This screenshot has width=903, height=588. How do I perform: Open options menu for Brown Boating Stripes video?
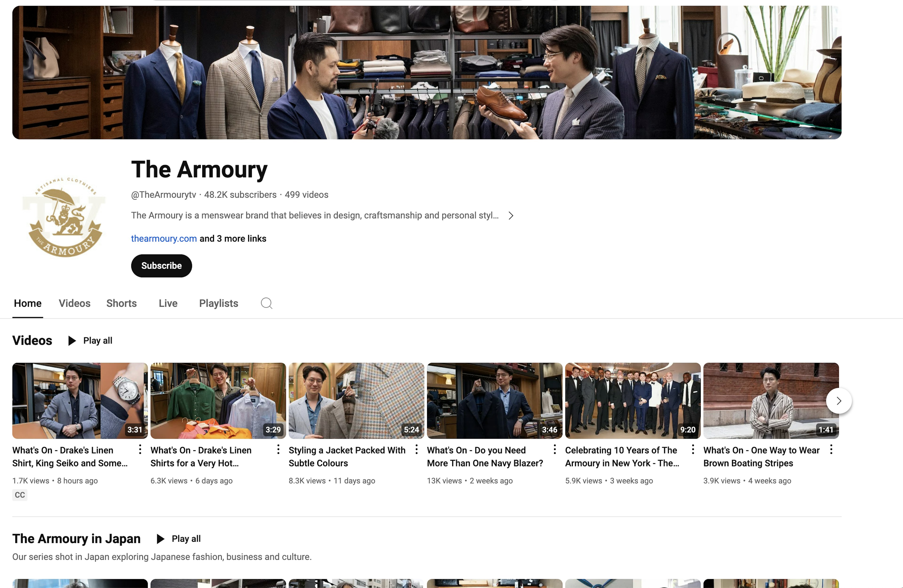click(831, 450)
